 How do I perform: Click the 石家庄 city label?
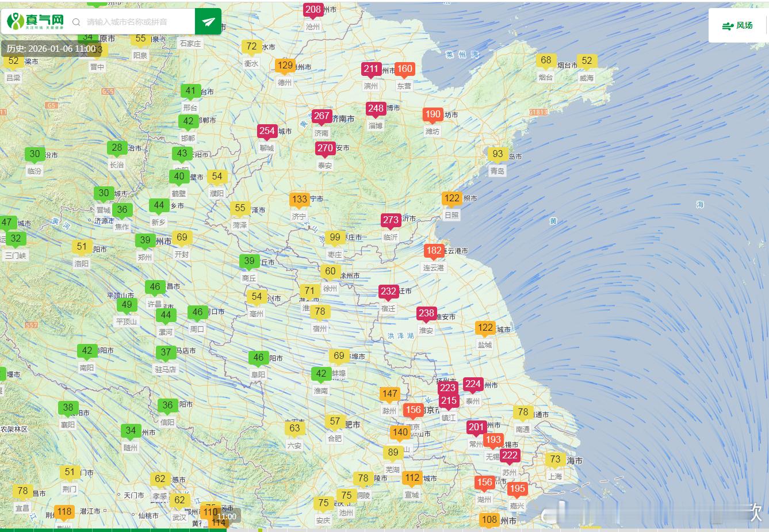click(x=190, y=44)
